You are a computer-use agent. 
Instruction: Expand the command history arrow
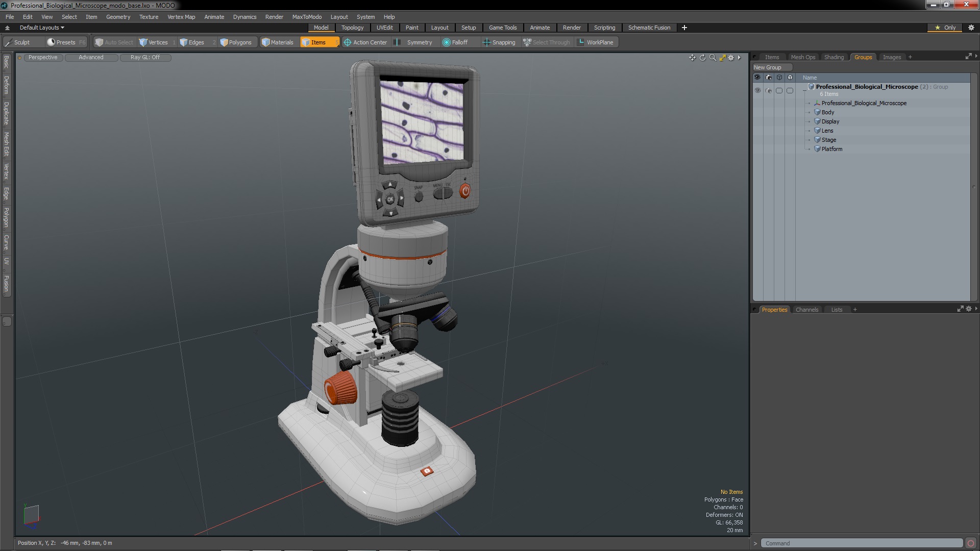(755, 543)
